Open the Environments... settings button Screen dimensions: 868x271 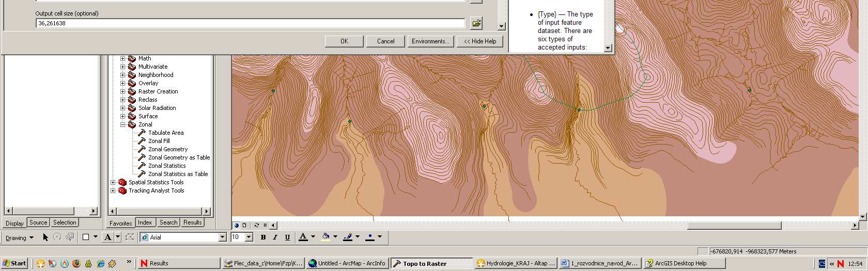[431, 41]
